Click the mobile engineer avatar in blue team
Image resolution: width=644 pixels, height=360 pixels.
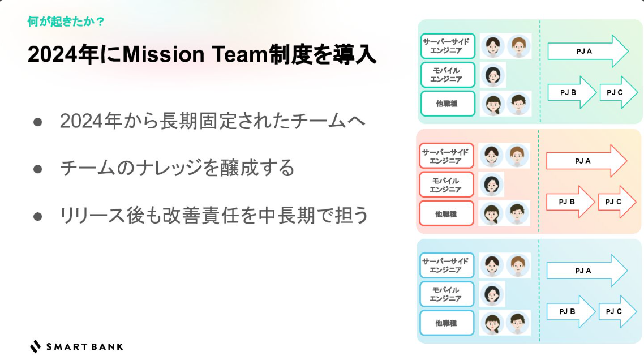tap(492, 294)
